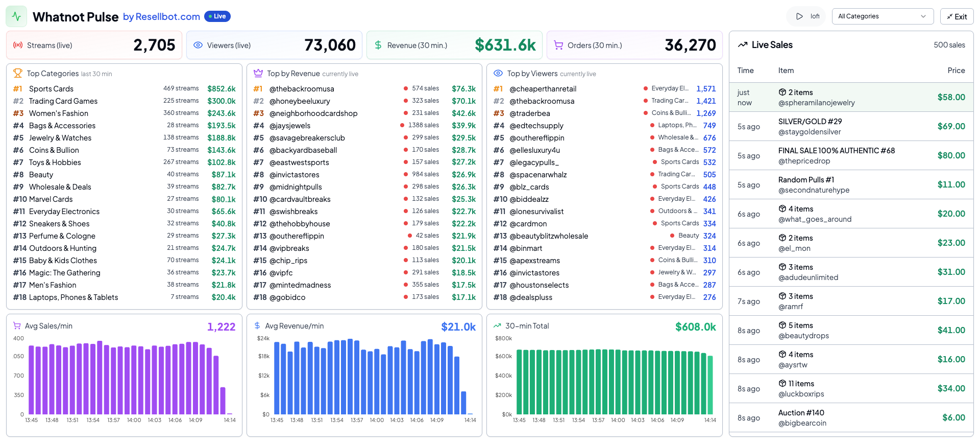Click the 1388 sales count for @jaysjewels
This screenshot has width=980, height=443.
pyautogui.click(x=423, y=125)
